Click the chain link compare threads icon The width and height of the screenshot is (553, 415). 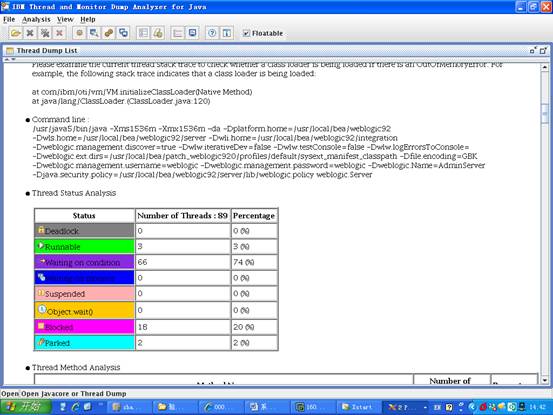click(x=109, y=33)
